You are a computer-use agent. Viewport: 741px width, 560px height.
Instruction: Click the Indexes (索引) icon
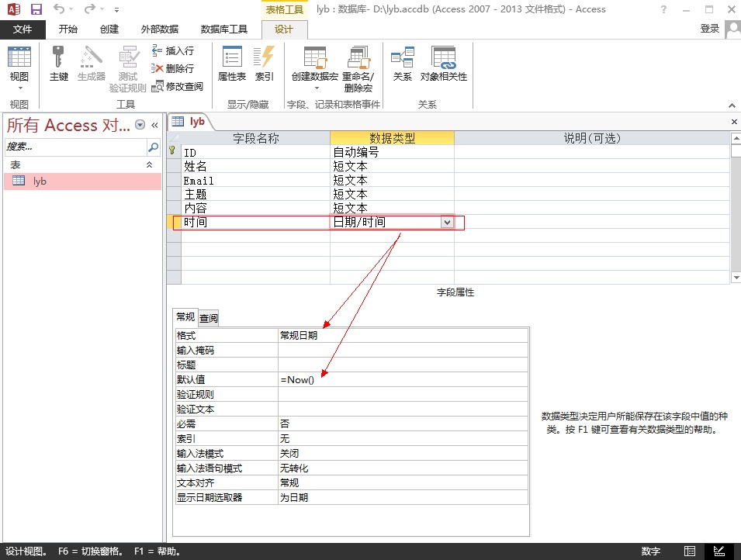[265, 63]
